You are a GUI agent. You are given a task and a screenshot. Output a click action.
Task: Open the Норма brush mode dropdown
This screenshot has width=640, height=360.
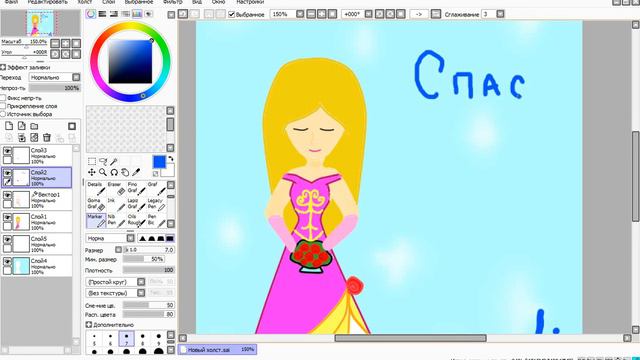pos(130,238)
